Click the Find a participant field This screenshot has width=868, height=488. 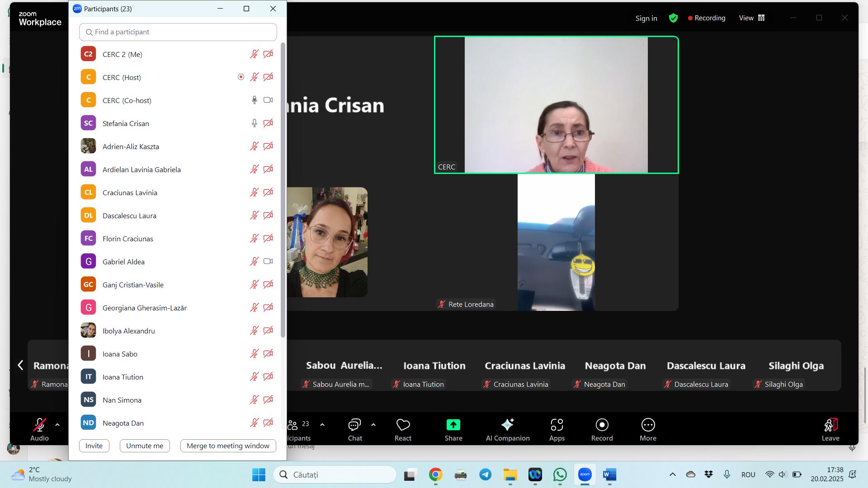(x=178, y=32)
